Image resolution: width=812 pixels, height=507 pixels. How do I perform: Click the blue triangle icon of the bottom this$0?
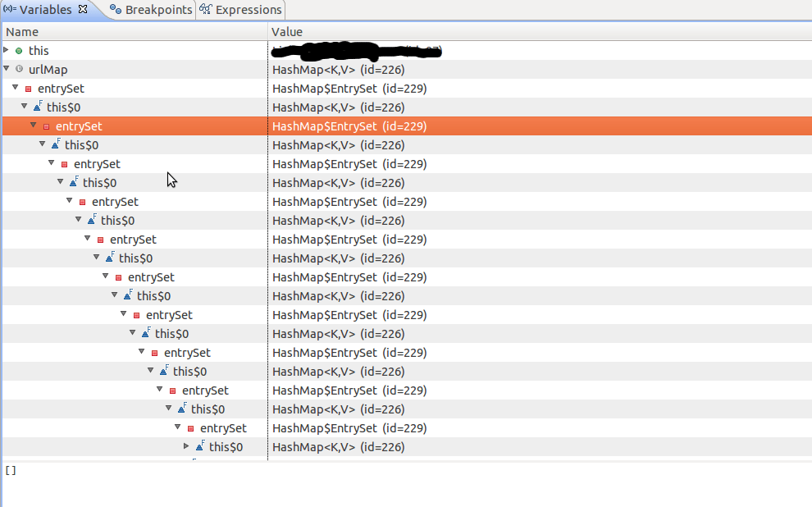click(199, 446)
